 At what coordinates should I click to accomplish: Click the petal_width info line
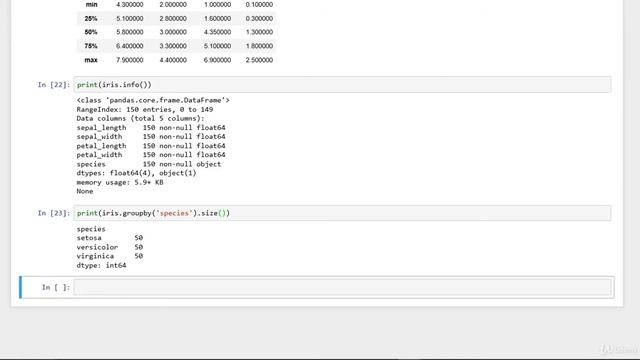(151, 155)
